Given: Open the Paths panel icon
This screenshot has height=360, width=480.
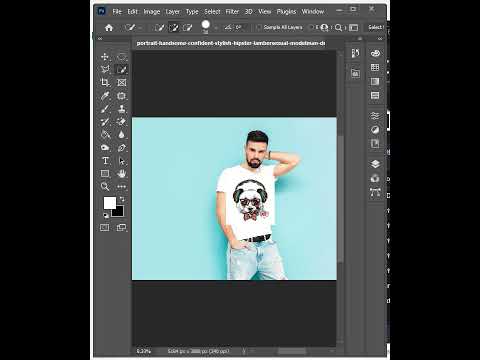Looking at the screenshot, I should (x=375, y=192).
